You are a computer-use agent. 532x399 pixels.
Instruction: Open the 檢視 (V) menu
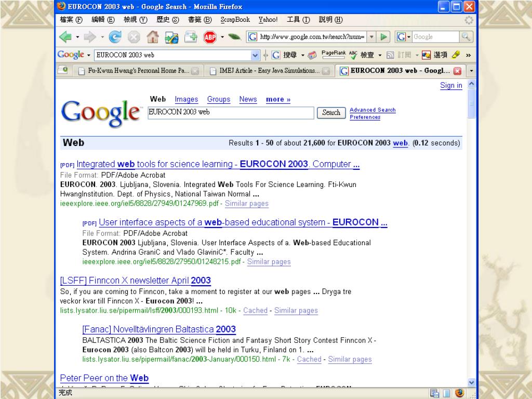coord(136,20)
